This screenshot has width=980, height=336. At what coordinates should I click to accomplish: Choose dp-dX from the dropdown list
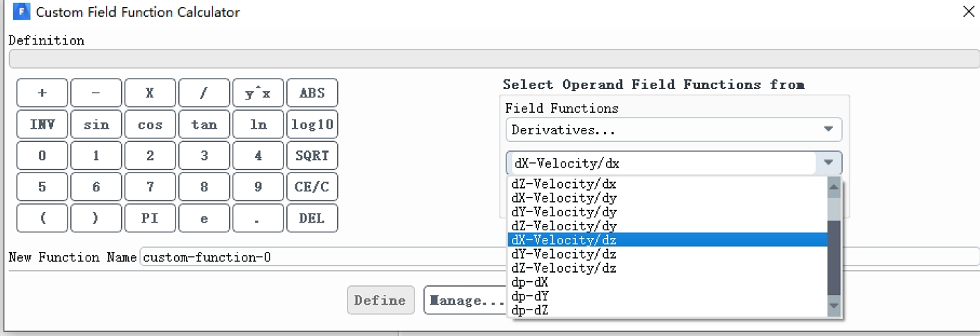point(667,282)
